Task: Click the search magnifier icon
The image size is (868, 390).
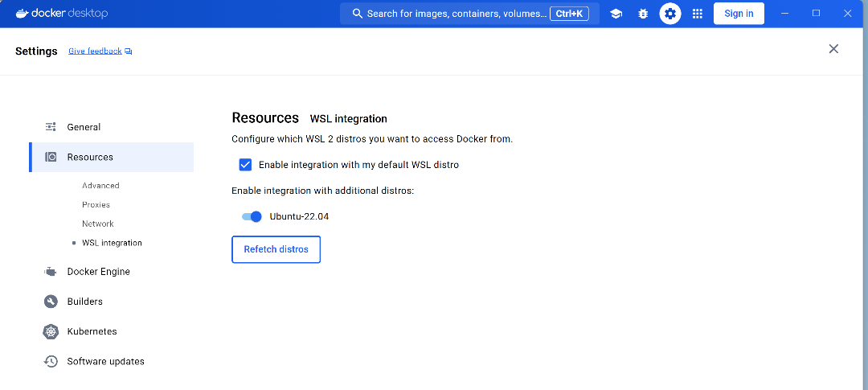Action: pyautogui.click(x=358, y=14)
